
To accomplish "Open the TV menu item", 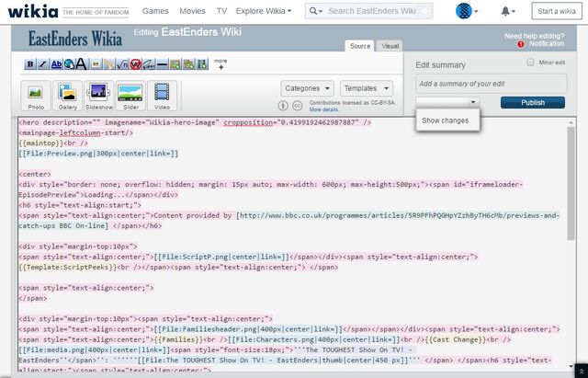I will tap(221, 11).
